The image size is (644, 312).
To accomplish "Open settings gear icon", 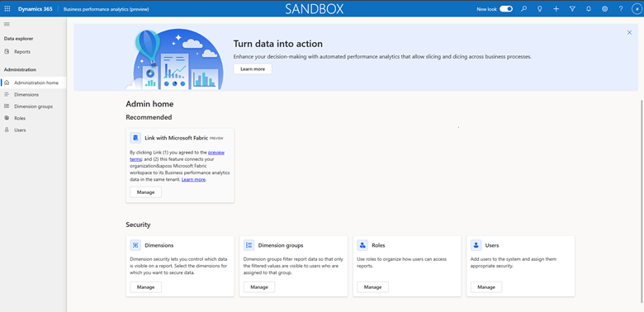I will tap(604, 8).
